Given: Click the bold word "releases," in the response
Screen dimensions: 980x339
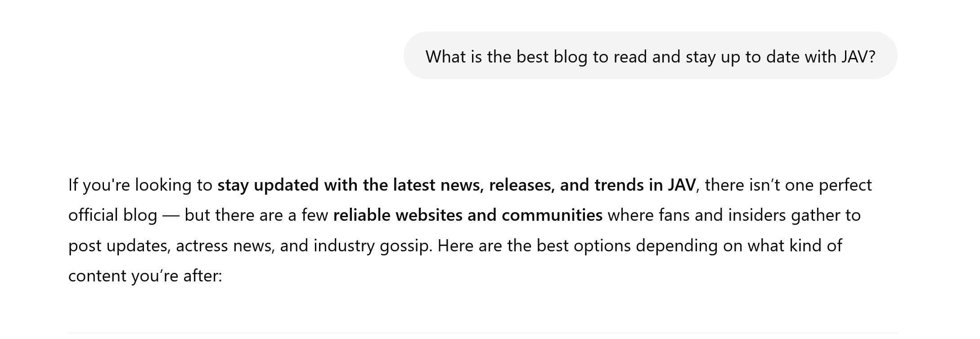Looking at the screenshot, I should [x=521, y=185].
